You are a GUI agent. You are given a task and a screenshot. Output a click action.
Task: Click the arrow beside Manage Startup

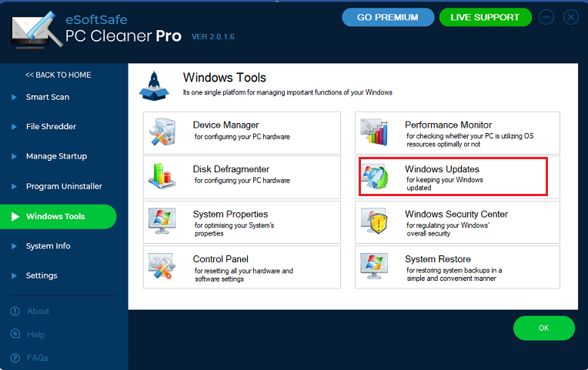pyautogui.click(x=14, y=156)
